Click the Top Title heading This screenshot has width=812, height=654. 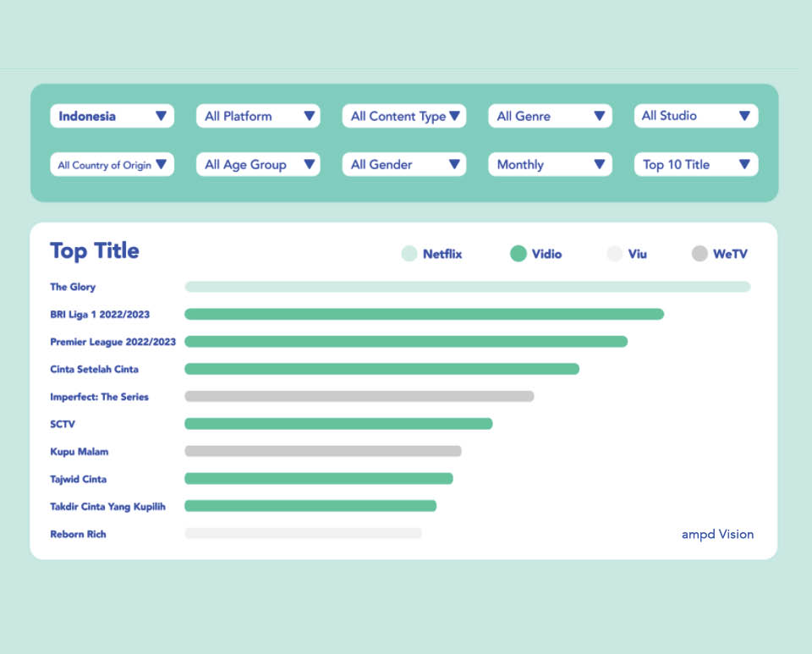[94, 251]
